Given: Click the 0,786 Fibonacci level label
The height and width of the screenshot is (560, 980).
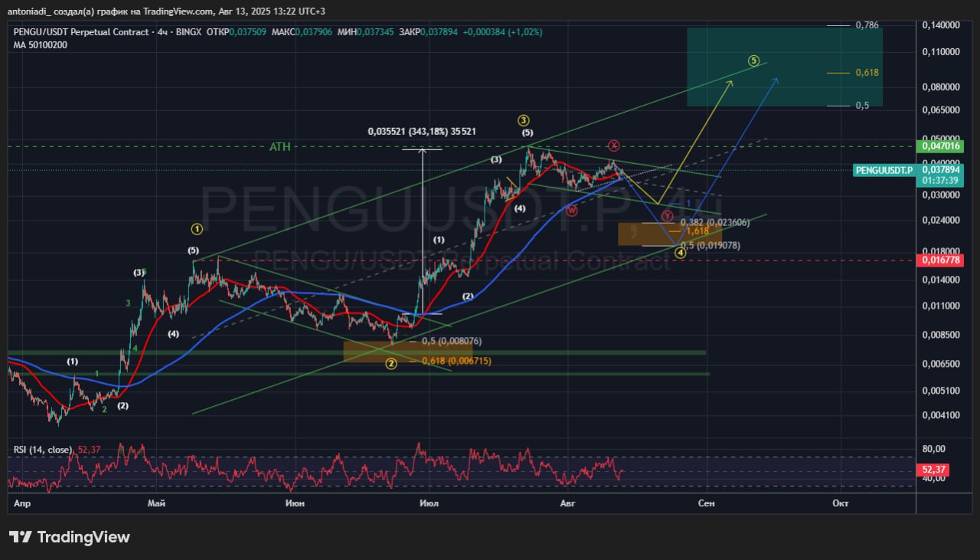Looking at the screenshot, I should click(x=867, y=25).
